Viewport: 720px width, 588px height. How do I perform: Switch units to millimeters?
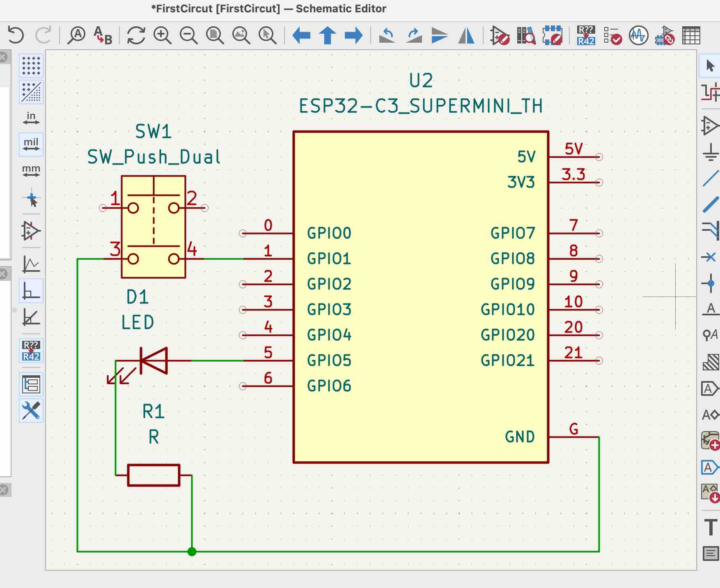[x=31, y=170]
